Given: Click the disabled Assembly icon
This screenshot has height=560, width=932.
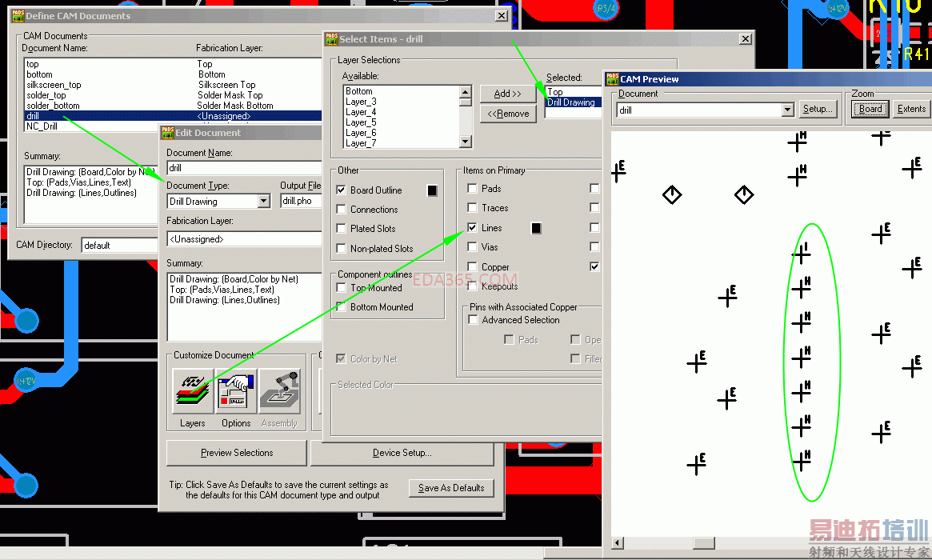Looking at the screenshot, I should coord(279,391).
